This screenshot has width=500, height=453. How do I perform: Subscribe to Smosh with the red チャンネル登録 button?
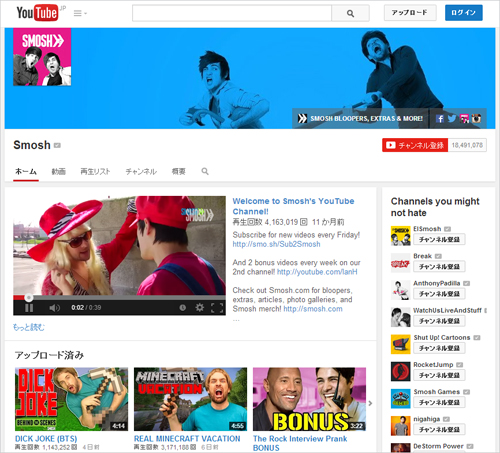(x=415, y=145)
